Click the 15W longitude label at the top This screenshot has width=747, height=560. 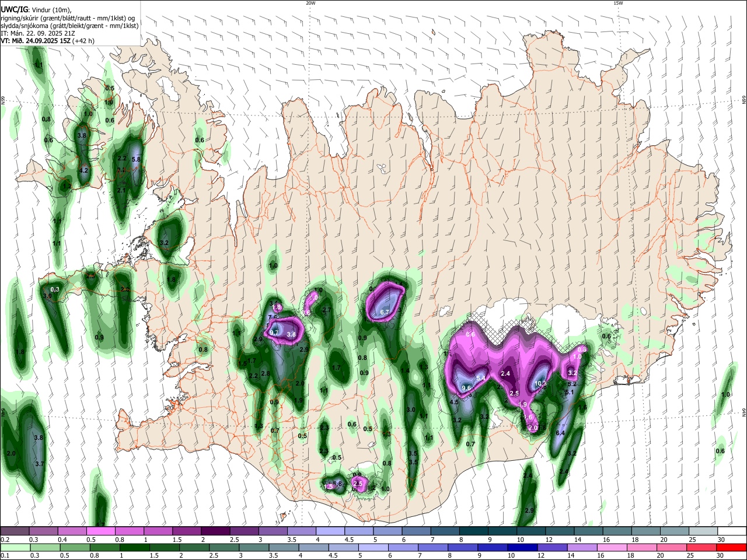(x=618, y=3)
